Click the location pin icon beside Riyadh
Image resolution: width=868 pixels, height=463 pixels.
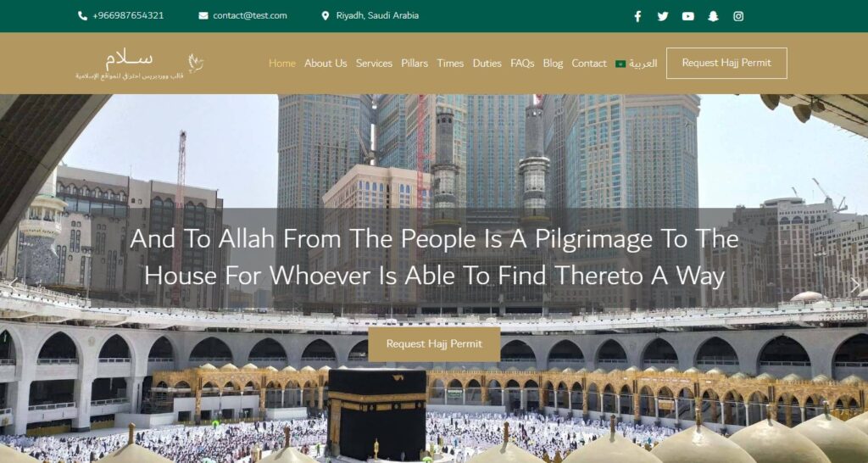pos(325,16)
